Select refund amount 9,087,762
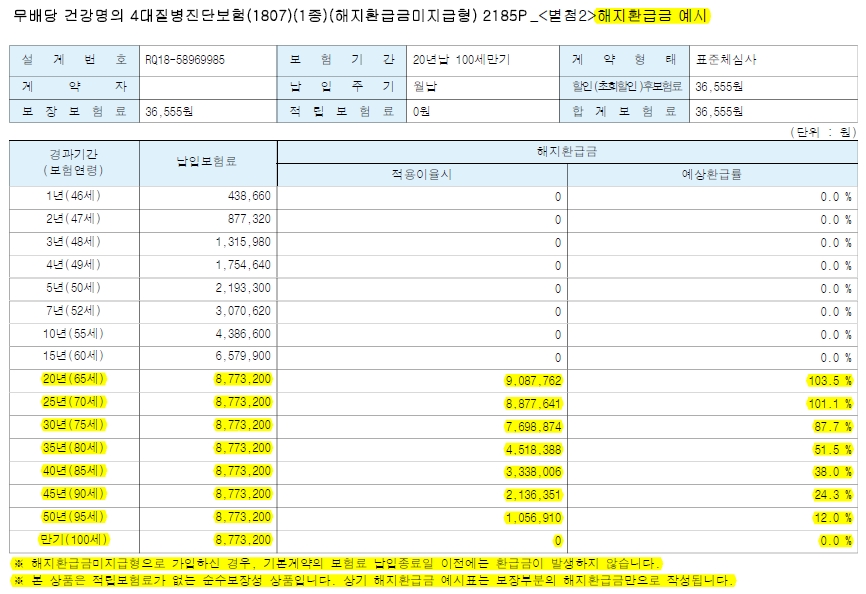This screenshot has height=594, width=866. tap(534, 380)
